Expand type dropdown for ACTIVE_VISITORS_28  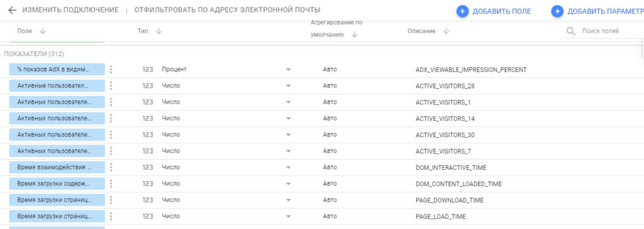pyautogui.click(x=288, y=86)
